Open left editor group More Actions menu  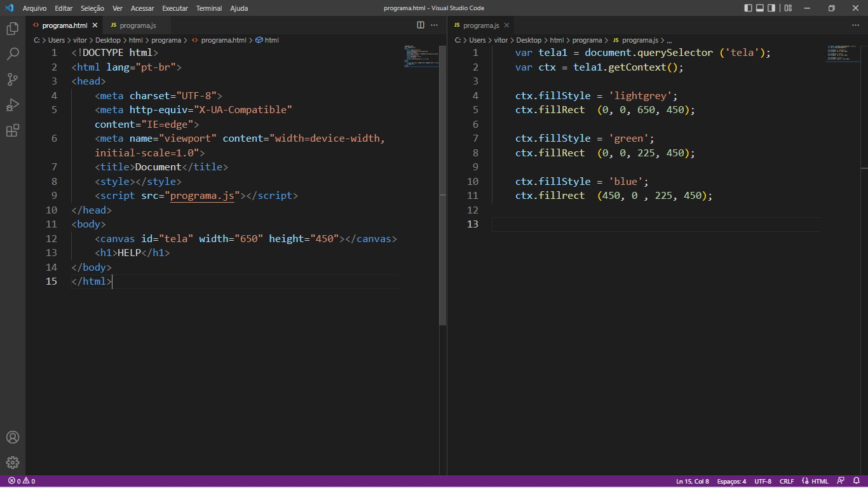(x=435, y=25)
